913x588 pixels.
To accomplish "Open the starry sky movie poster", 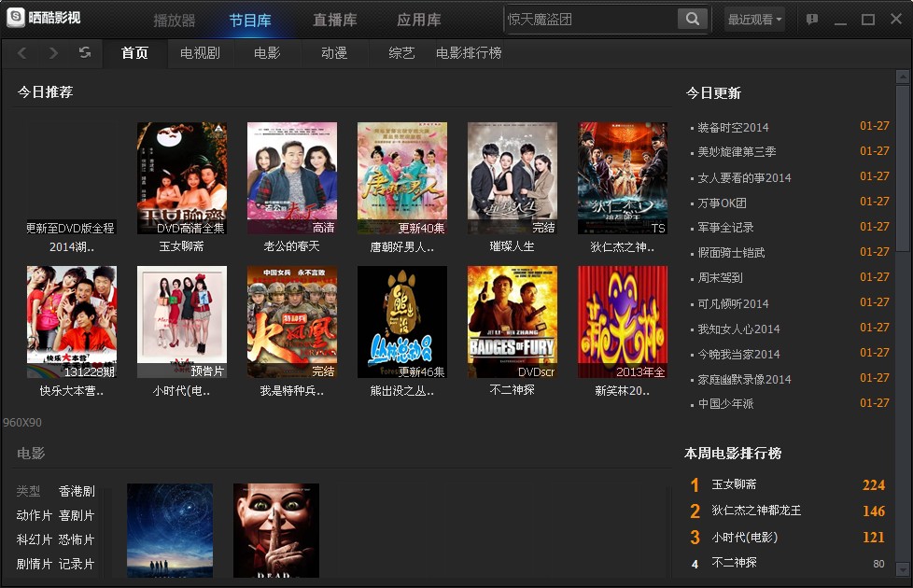I will click(x=170, y=530).
